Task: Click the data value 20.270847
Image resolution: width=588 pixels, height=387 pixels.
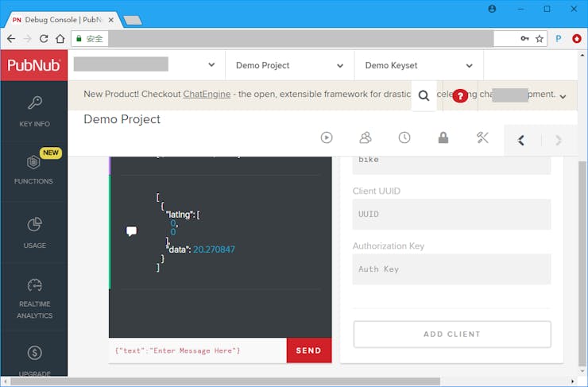Action: point(214,250)
